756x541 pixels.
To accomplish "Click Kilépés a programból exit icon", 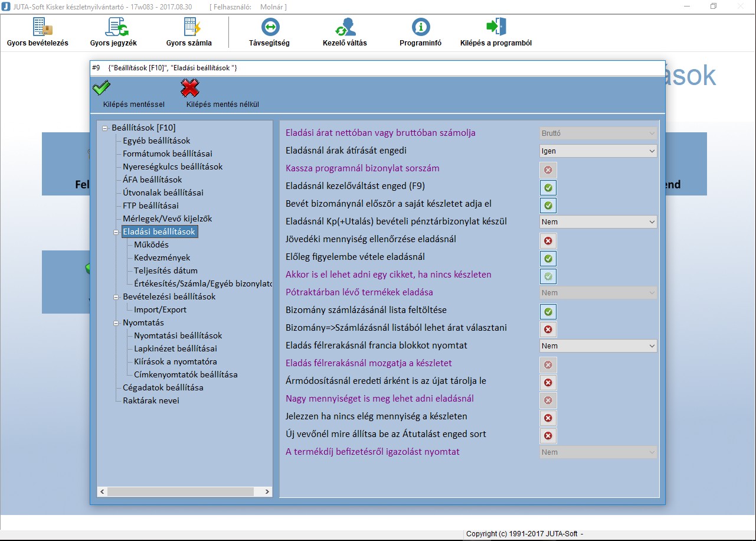I will tap(496, 28).
